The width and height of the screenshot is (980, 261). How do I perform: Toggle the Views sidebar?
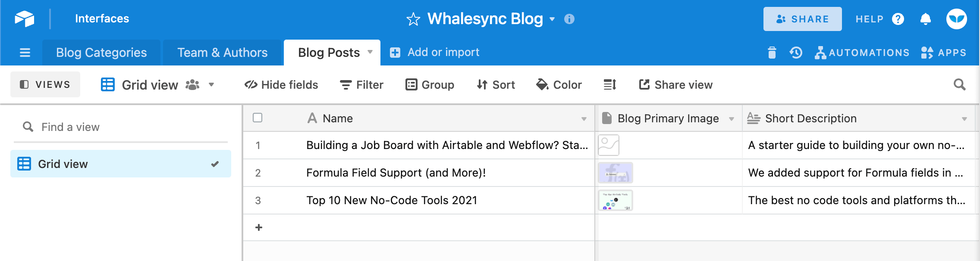tap(45, 84)
